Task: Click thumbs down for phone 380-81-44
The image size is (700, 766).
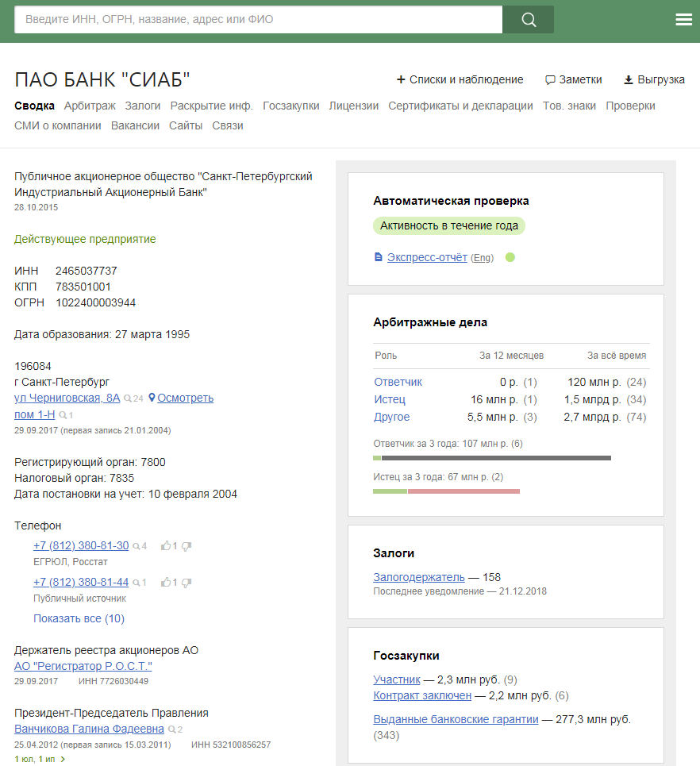Action: [187, 583]
